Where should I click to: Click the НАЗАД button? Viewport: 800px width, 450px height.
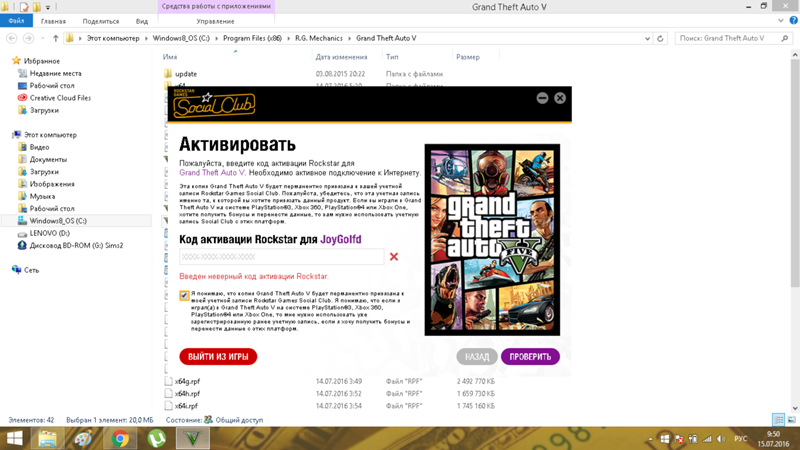point(477,357)
